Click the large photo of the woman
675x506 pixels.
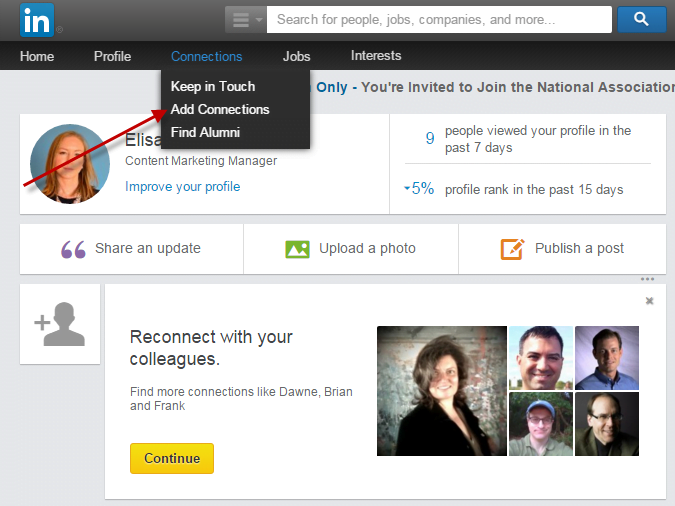(442, 391)
